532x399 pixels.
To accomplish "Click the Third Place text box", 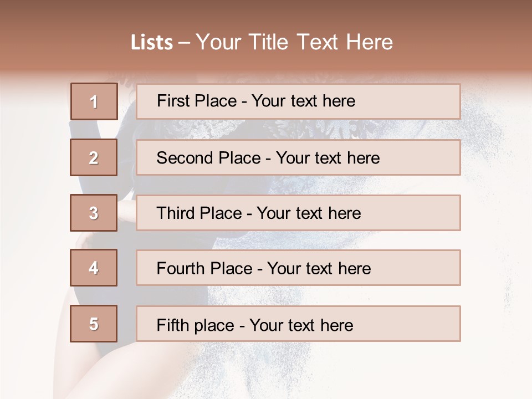I will [298, 213].
